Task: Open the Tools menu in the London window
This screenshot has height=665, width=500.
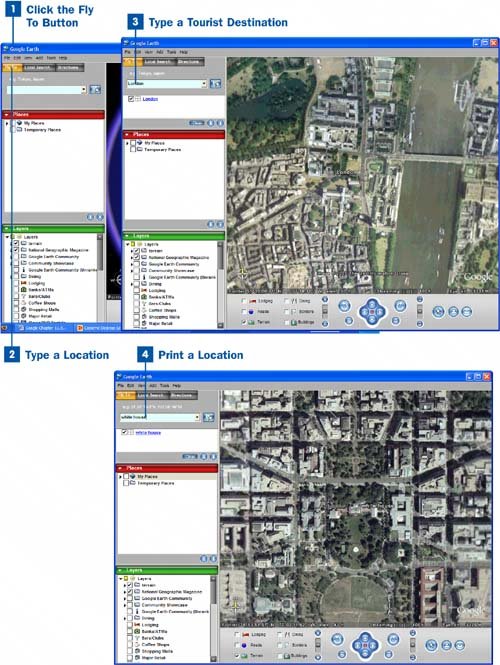Action: click(x=171, y=52)
